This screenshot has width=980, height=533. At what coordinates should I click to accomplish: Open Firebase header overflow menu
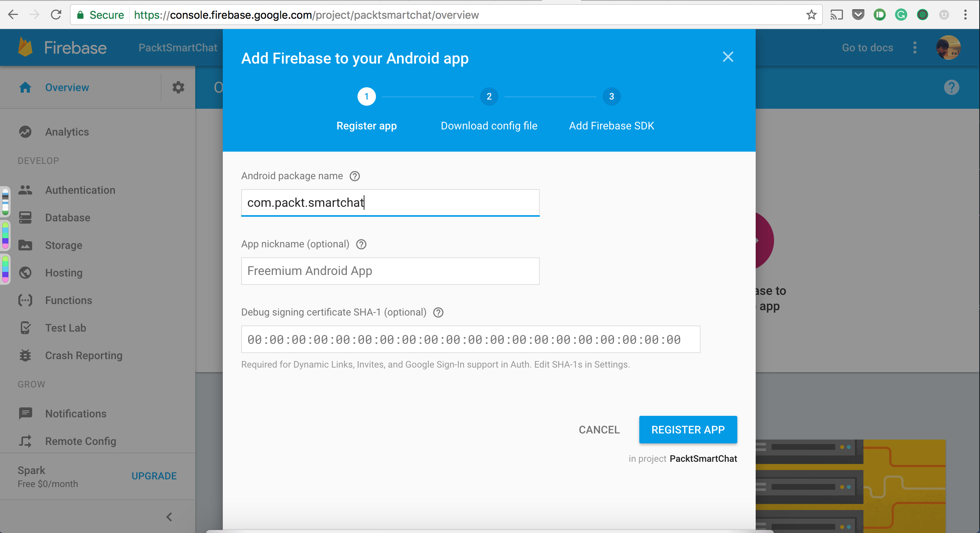[x=915, y=47]
